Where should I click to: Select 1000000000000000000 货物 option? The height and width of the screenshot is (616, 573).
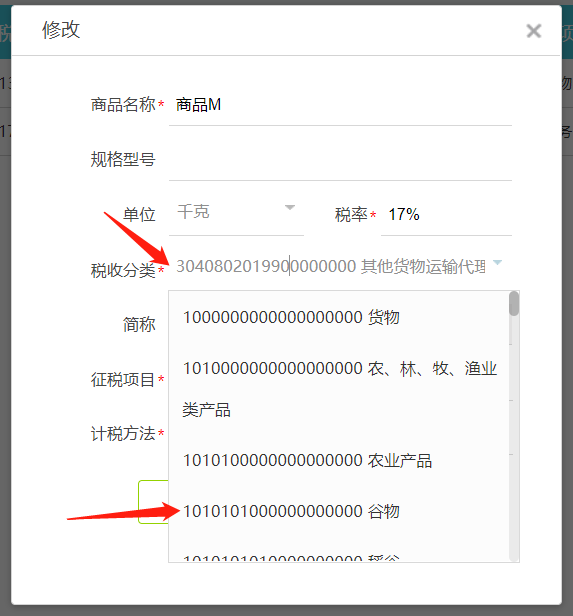coord(339,317)
